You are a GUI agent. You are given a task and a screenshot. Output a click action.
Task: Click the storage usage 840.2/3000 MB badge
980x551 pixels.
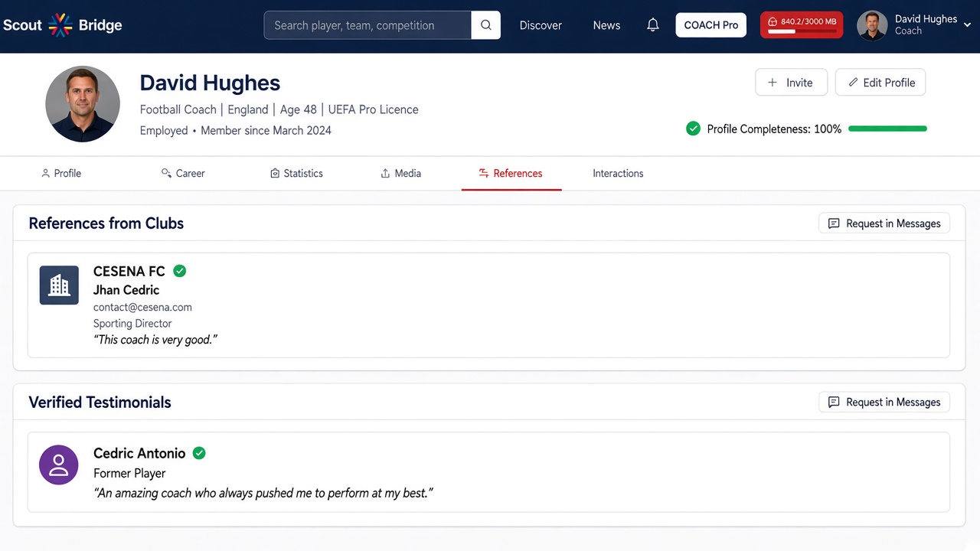[x=802, y=25]
